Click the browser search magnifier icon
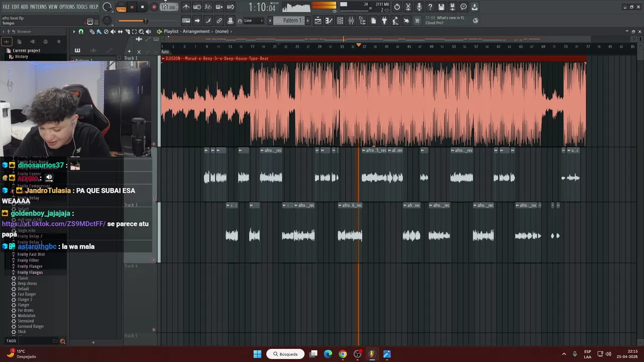The height and width of the screenshot is (362, 644). (x=63, y=341)
